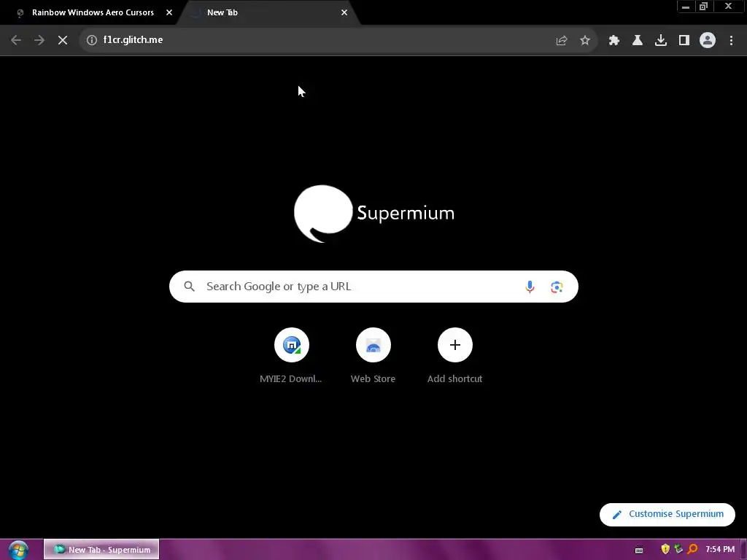Open the three-dot Supermium menu

(x=731, y=41)
